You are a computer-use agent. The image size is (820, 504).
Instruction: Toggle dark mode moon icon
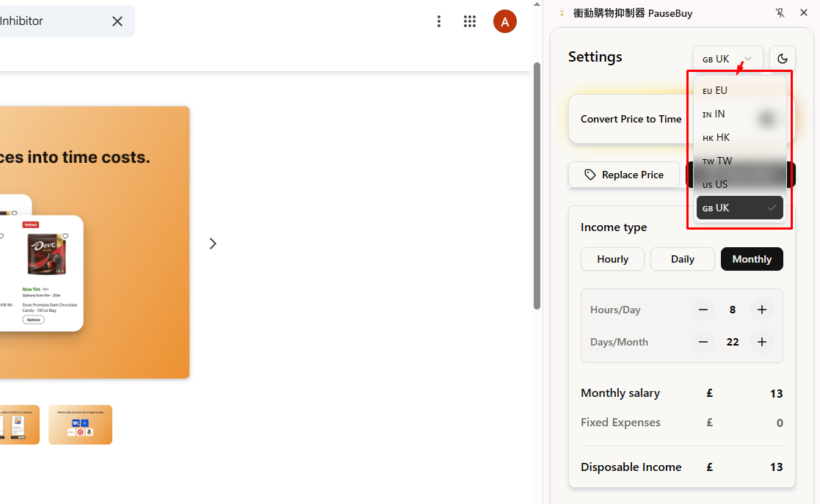click(783, 59)
